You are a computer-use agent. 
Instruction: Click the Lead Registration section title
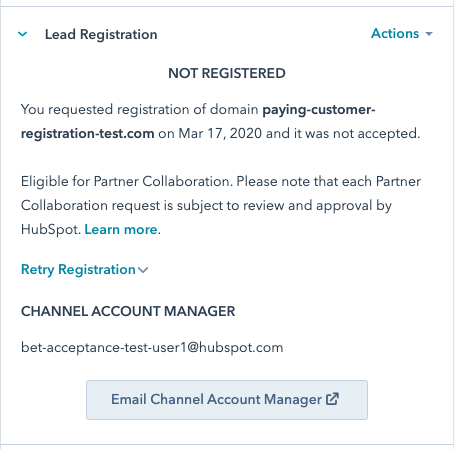[101, 34]
